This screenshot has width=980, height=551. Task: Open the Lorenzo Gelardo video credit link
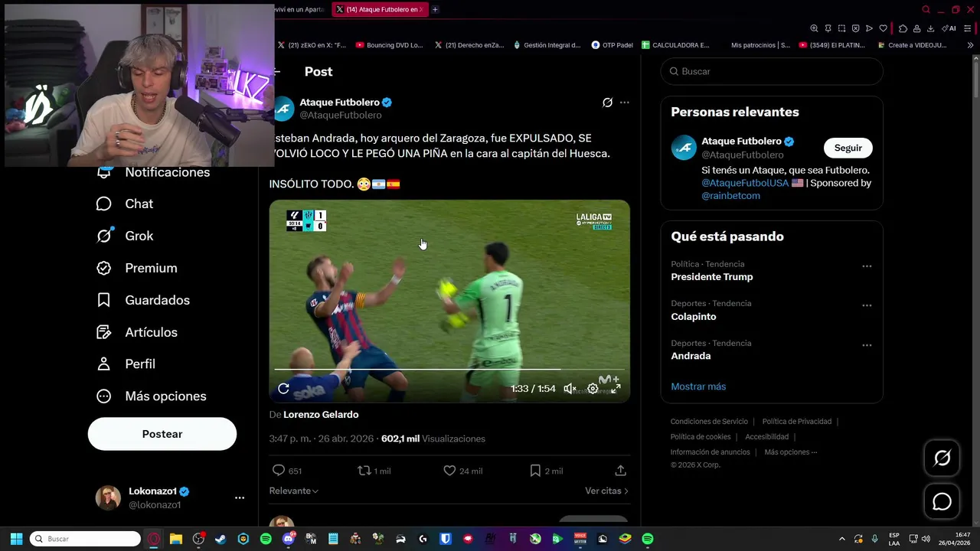pyautogui.click(x=321, y=415)
